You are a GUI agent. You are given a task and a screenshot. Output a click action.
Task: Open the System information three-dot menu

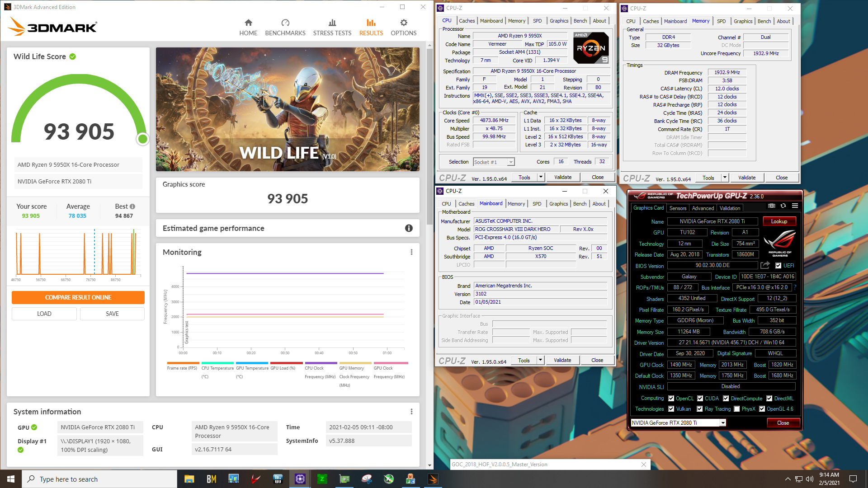[411, 412]
